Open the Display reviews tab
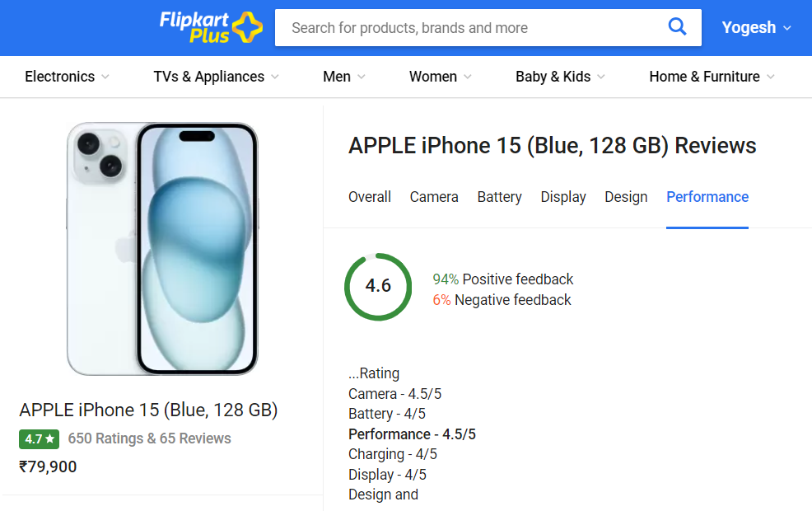Viewport: 812px width, 511px height. pyautogui.click(x=563, y=197)
